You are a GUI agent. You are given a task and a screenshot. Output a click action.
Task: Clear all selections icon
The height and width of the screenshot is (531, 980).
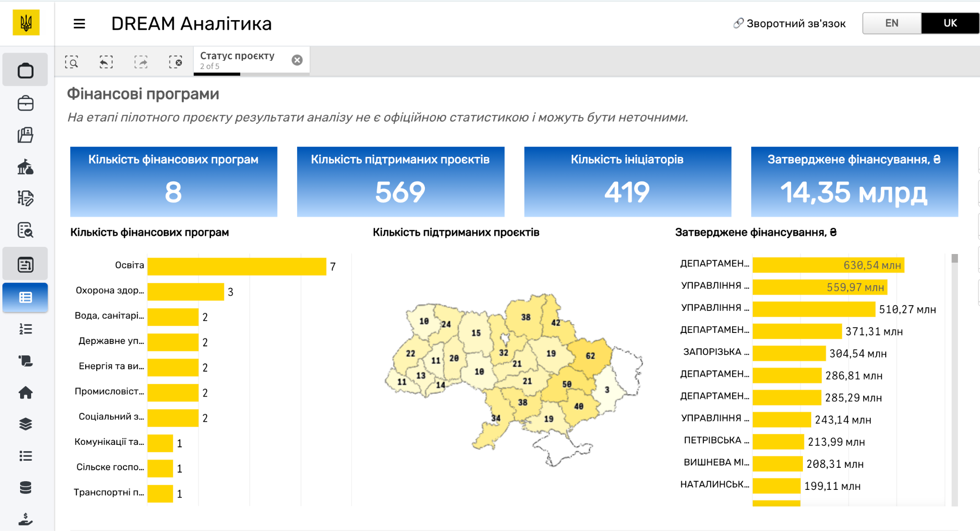point(176,62)
